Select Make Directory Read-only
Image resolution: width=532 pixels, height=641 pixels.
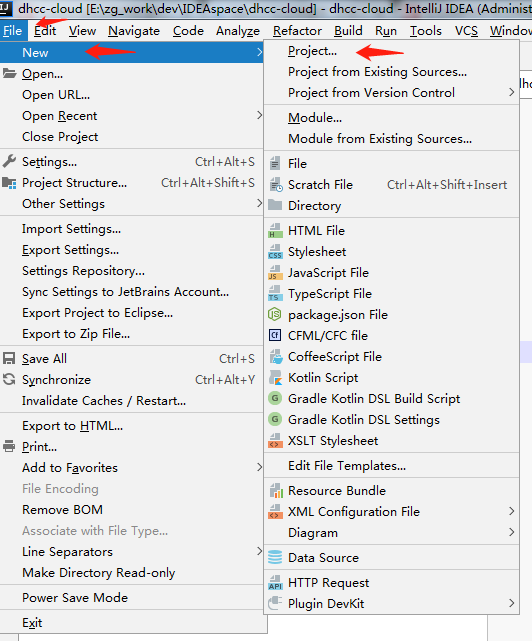point(99,573)
